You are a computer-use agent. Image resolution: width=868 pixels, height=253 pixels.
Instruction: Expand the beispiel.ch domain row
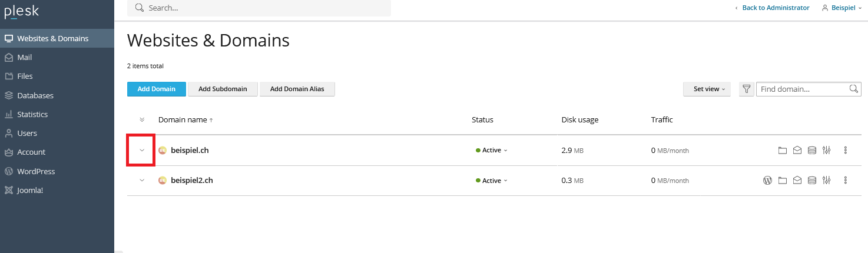(141, 150)
